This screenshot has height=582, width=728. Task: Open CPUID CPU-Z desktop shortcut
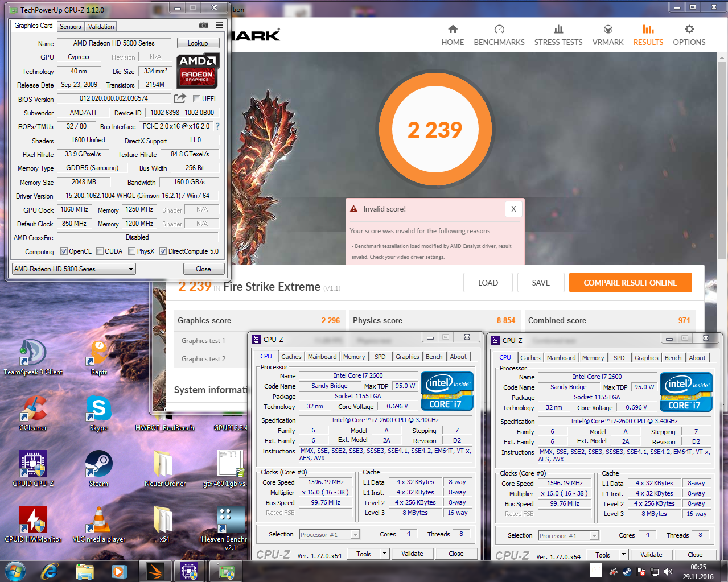pos(33,469)
